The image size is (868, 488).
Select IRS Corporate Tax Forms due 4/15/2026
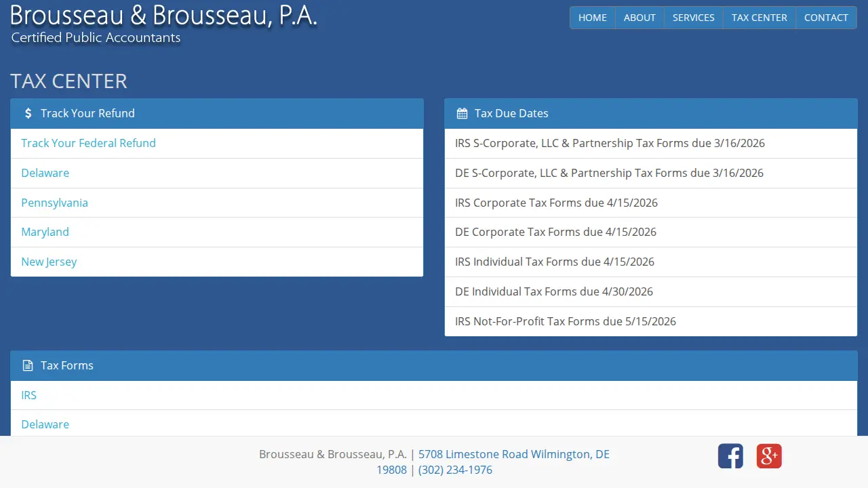tap(651, 203)
